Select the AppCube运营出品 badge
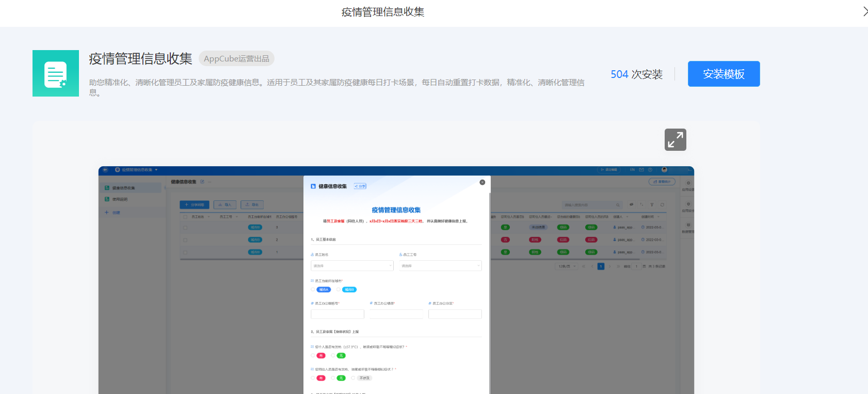The height and width of the screenshot is (394, 868). pos(236,58)
